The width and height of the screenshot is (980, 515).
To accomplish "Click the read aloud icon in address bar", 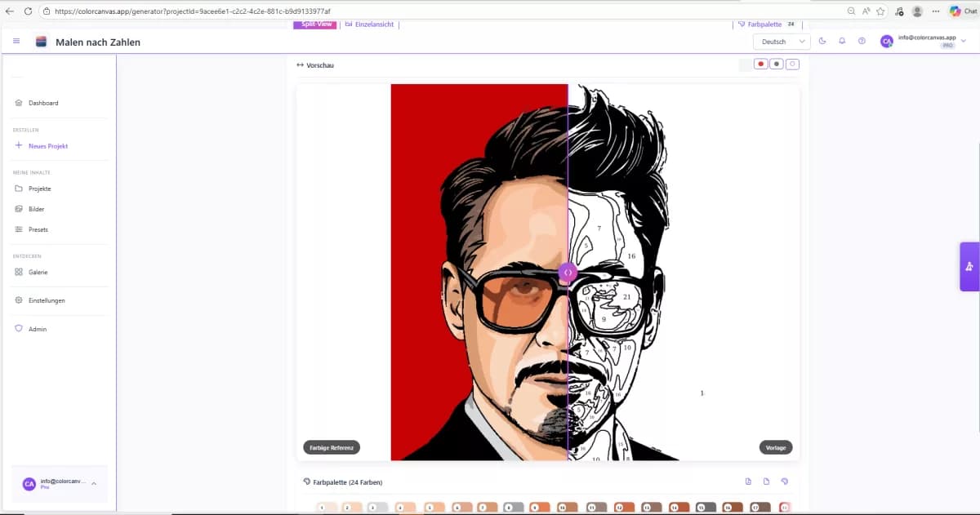I will pyautogui.click(x=866, y=11).
